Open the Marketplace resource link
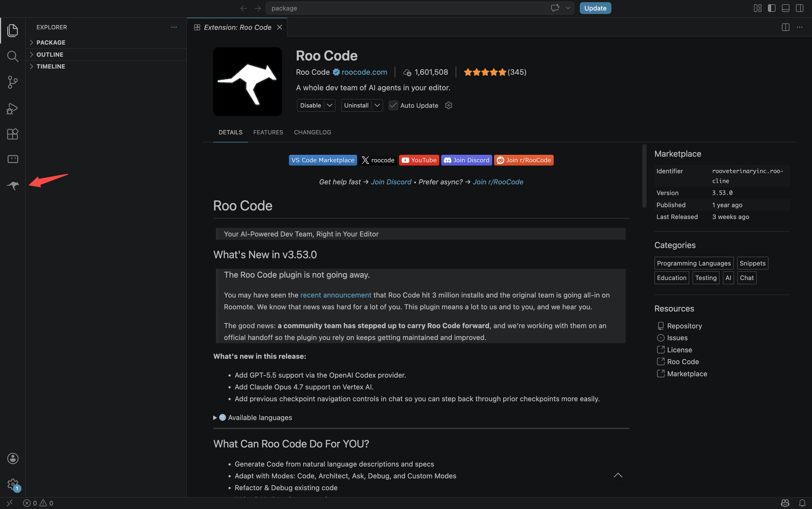Image resolution: width=812 pixels, height=509 pixels. pyautogui.click(x=687, y=374)
